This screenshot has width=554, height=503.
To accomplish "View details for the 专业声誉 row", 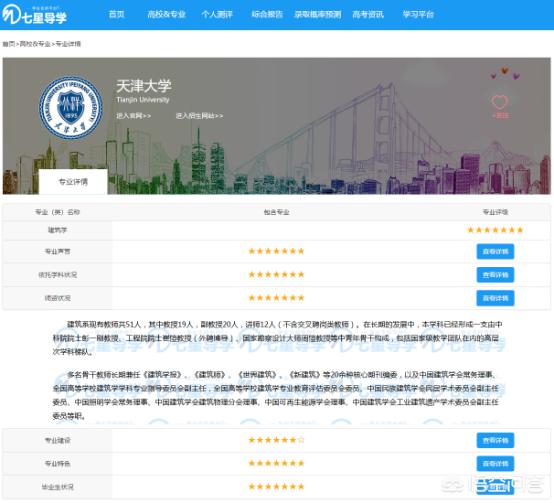I will [x=495, y=252].
